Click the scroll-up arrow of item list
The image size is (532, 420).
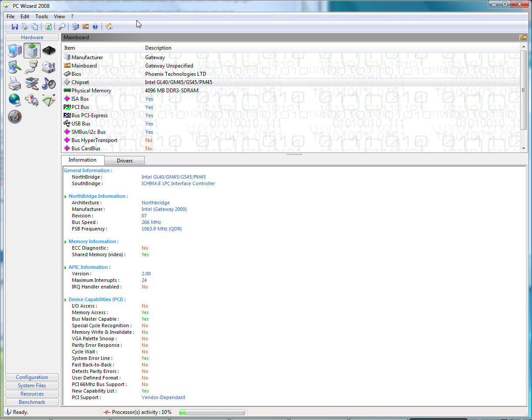pos(524,46)
